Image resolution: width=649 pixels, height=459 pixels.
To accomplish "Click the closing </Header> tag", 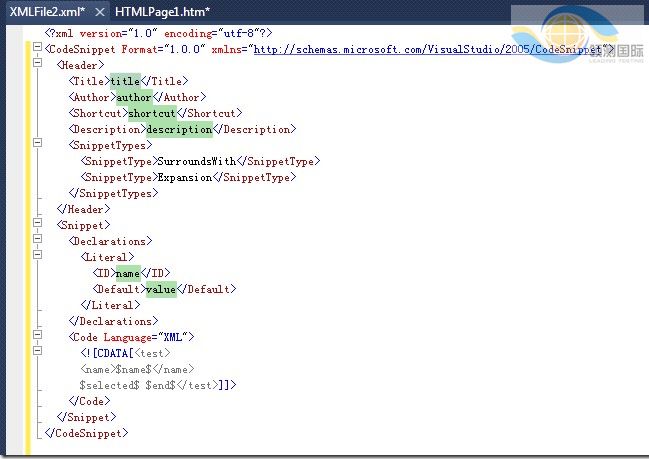I will [x=84, y=209].
